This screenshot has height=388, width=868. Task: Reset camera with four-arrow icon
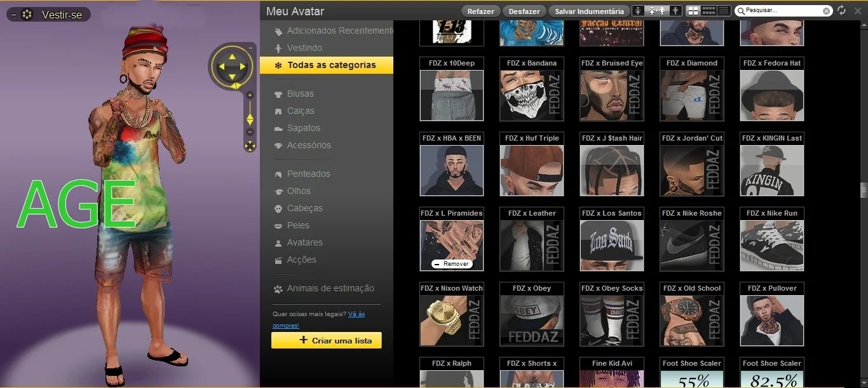(x=250, y=146)
